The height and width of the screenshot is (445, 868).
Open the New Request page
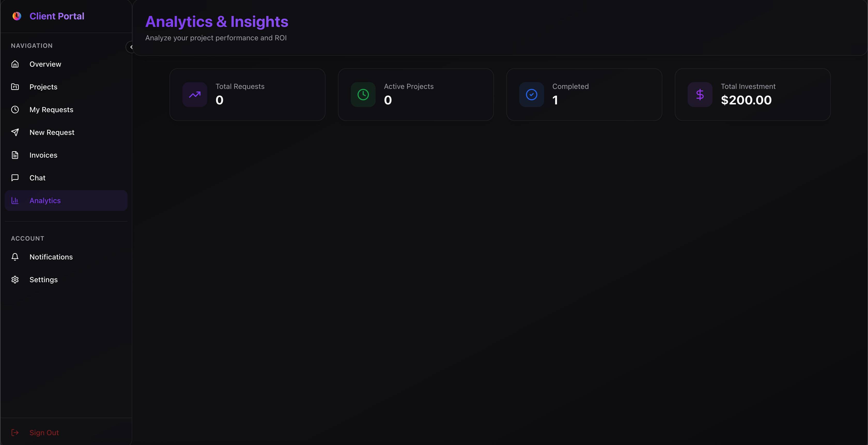52,132
